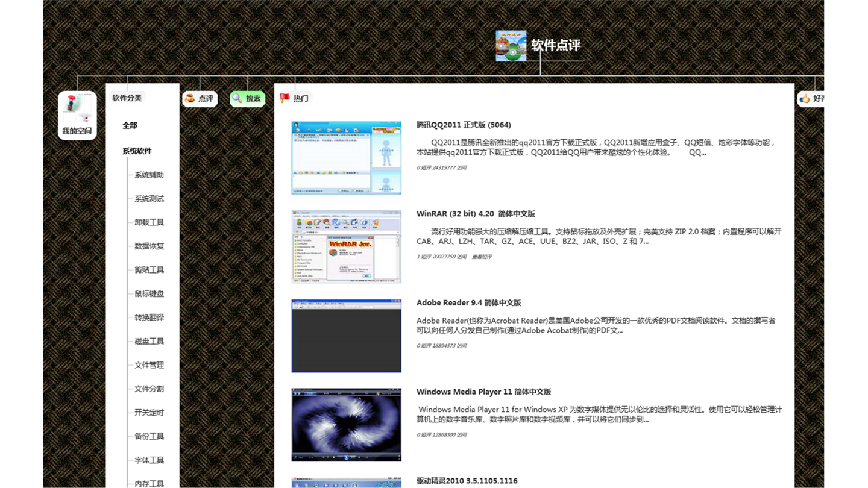The width and height of the screenshot is (868, 488).
Task: Open the 我的空间 picture tile
Action: [x=77, y=115]
